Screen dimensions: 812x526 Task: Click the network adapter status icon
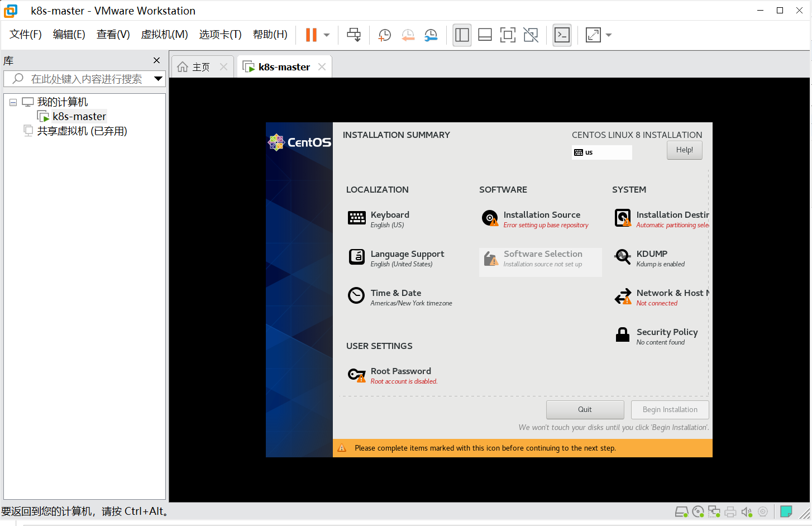click(x=714, y=511)
